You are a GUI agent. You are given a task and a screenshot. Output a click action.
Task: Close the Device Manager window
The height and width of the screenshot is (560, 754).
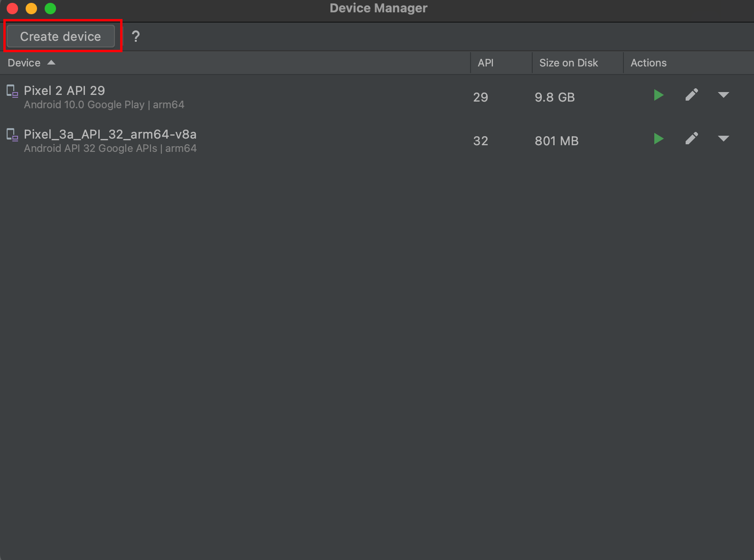[x=12, y=9]
